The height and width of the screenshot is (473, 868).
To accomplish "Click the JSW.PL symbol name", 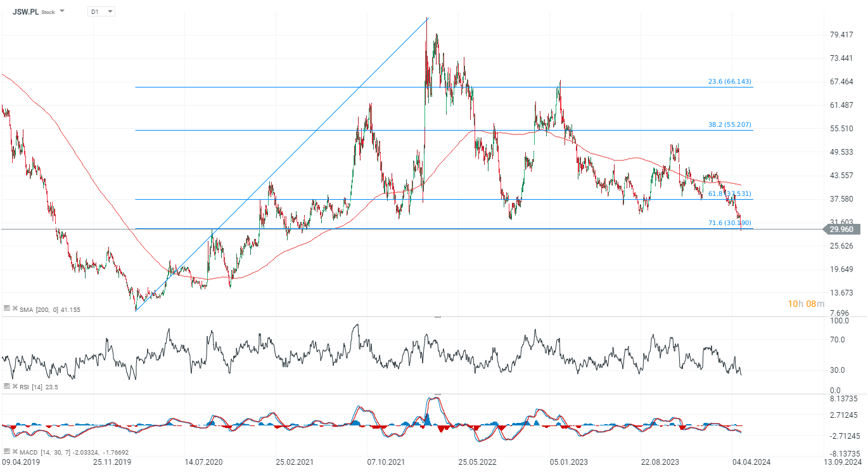I will coord(25,11).
